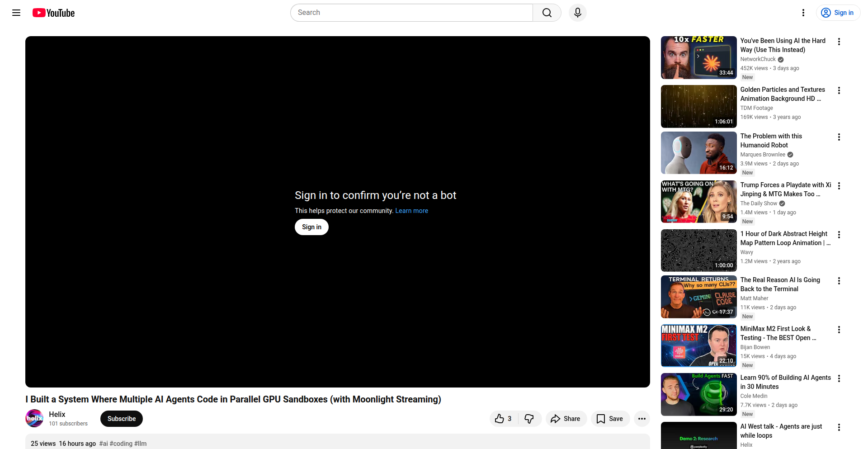Start voice search with the microphone
868x449 pixels.
tap(578, 13)
